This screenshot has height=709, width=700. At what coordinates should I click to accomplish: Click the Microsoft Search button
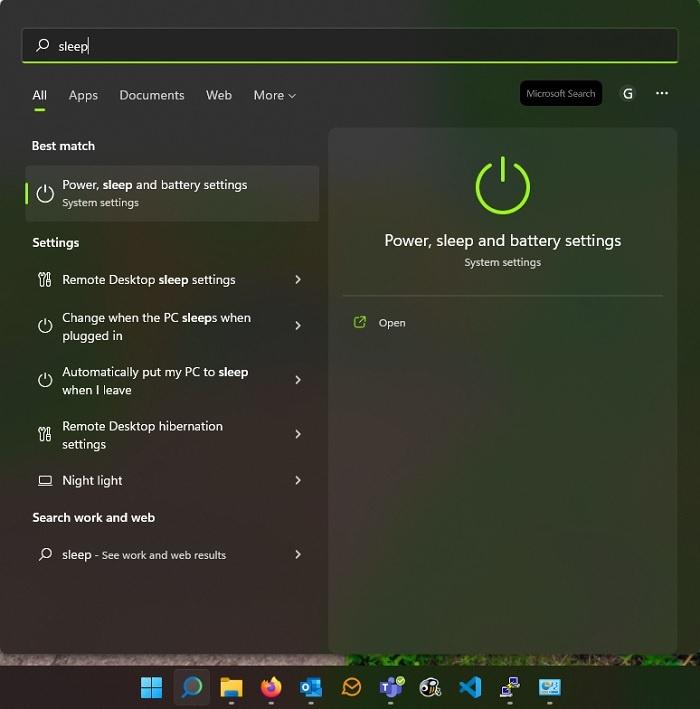[561, 94]
